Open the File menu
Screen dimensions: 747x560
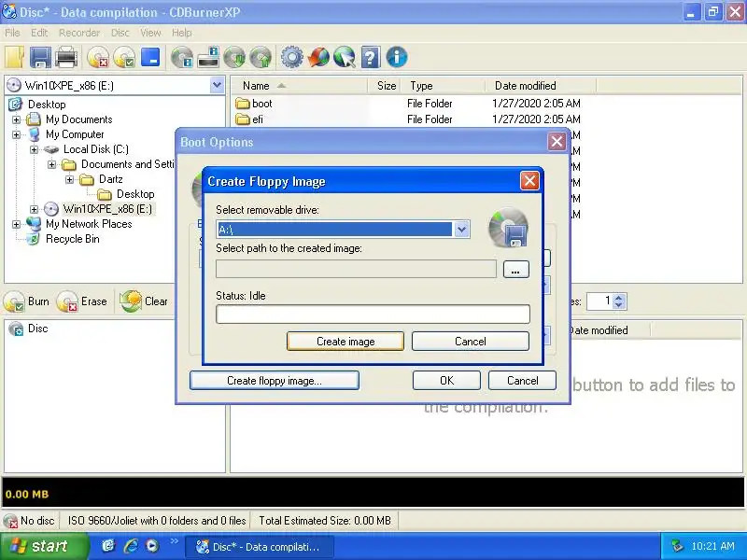(x=12, y=33)
